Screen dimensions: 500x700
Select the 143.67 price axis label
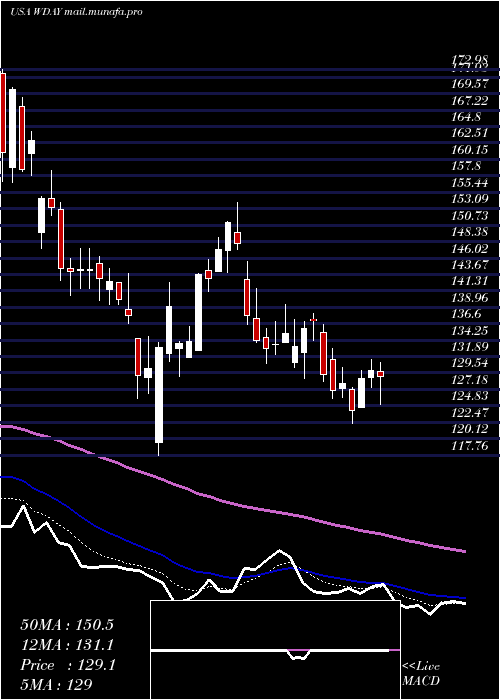pyautogui.click(x=470, y=265)
